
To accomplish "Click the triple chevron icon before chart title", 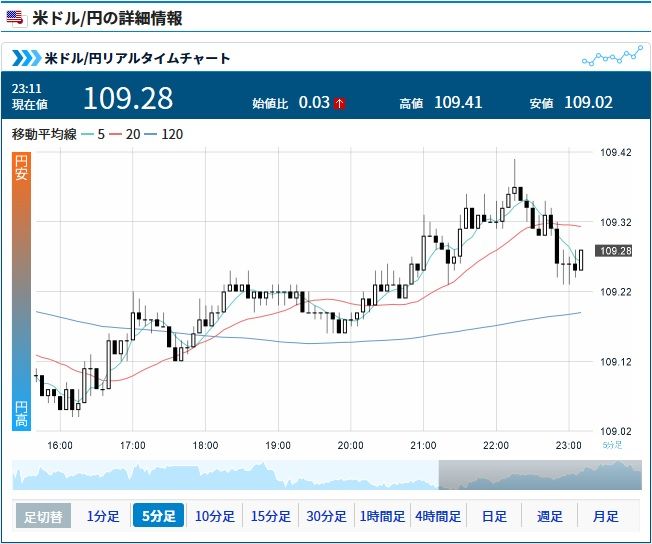I will point(27,58).
